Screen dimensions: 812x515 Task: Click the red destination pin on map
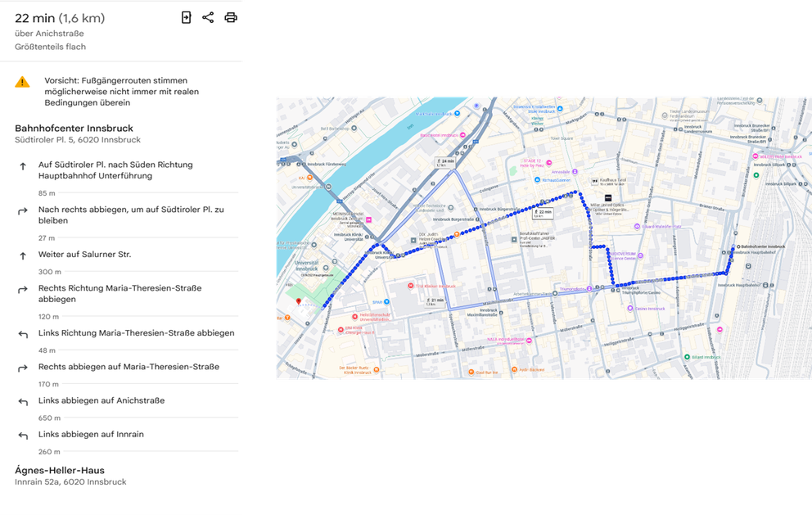coord(298,301)
